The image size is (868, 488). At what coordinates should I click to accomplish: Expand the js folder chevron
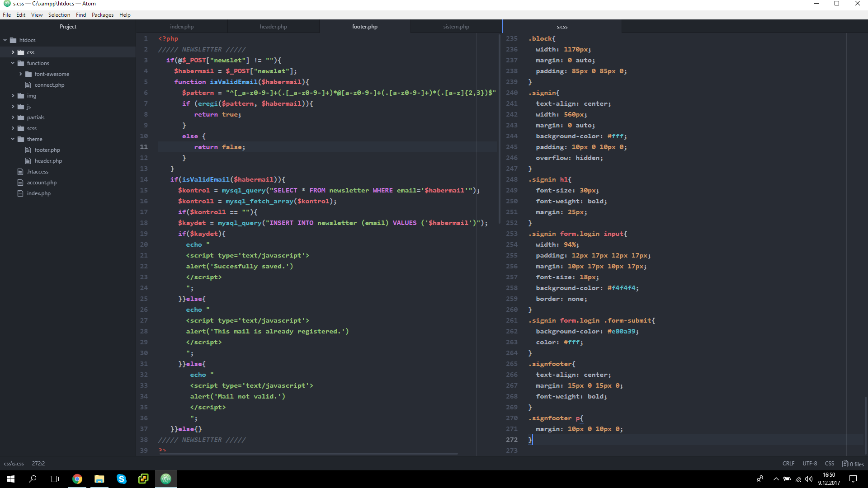pyautogui.click(x=13, y=107)
